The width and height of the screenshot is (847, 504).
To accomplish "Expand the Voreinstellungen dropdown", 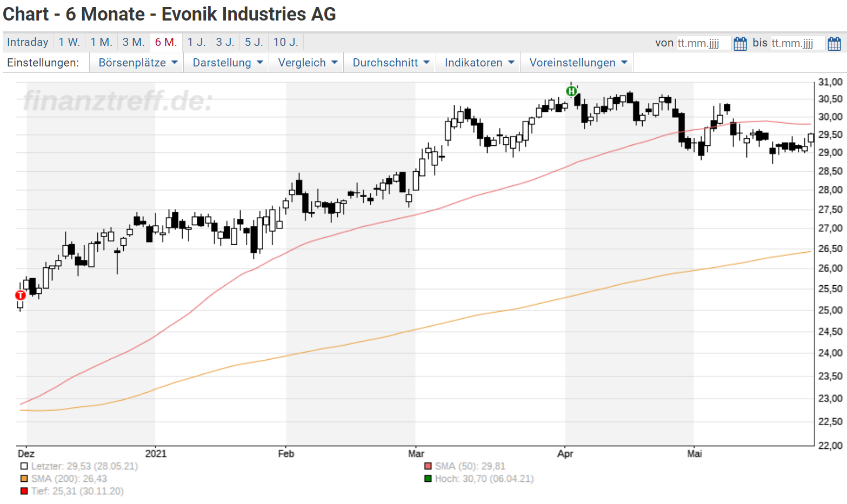I will [578, 63].
